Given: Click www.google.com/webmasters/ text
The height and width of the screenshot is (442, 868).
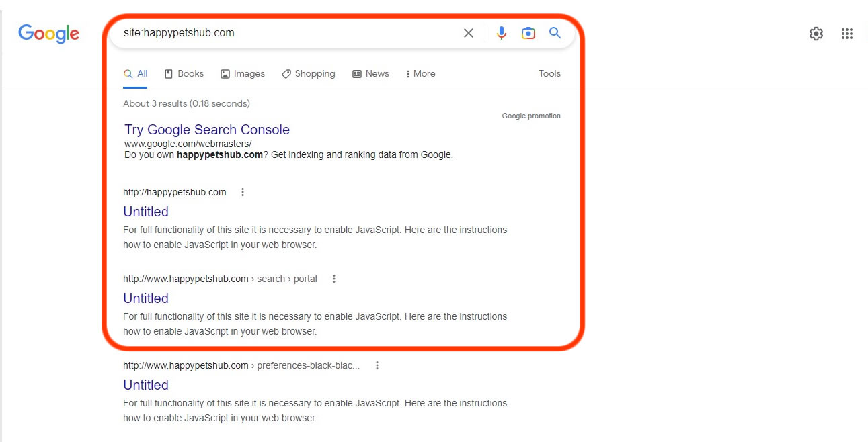Looking at the screenshot, I should (x=188, y=144).
